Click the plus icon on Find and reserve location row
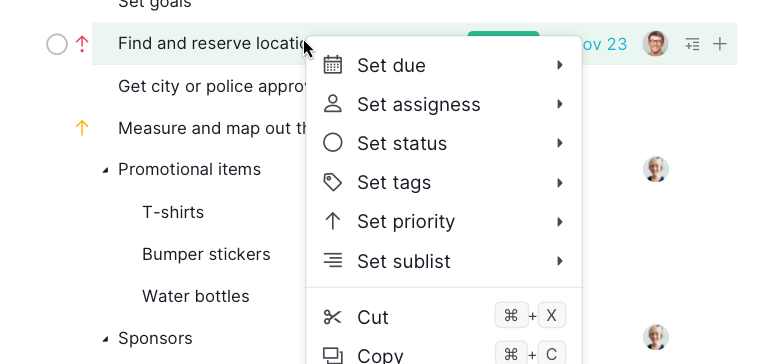This screenshot has width=760, height=364. 720,44
